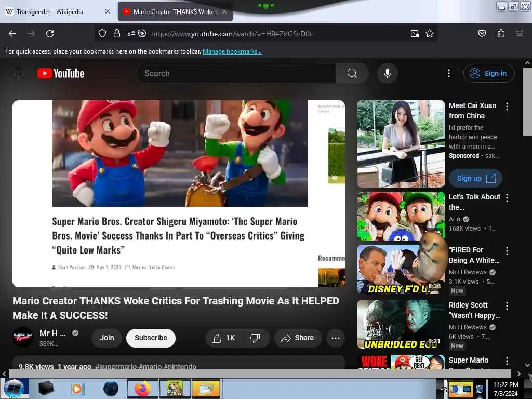
Task: Click the YouTube search magnifier button
Action: 352,73
